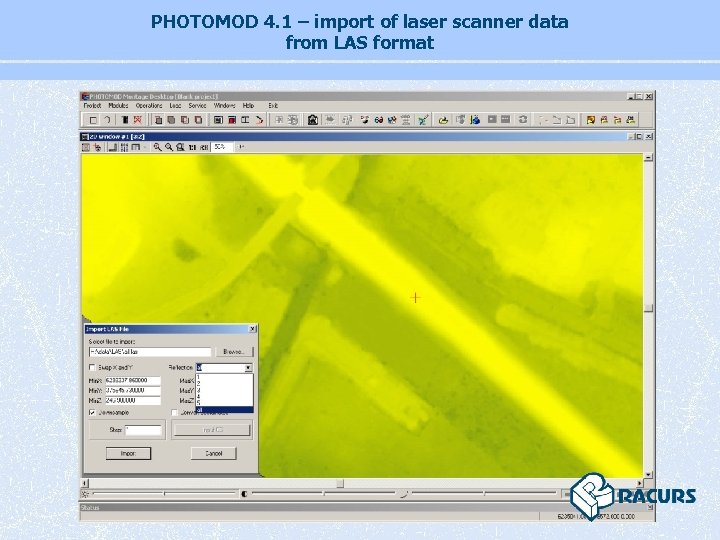Screen dimensions: 720x540
Task: Select reflection option 3 in the list
Action: pyautogui.click(x=225, y=389)
